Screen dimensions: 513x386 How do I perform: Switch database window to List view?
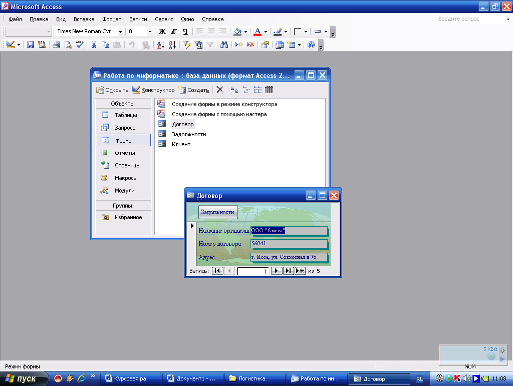258,90
